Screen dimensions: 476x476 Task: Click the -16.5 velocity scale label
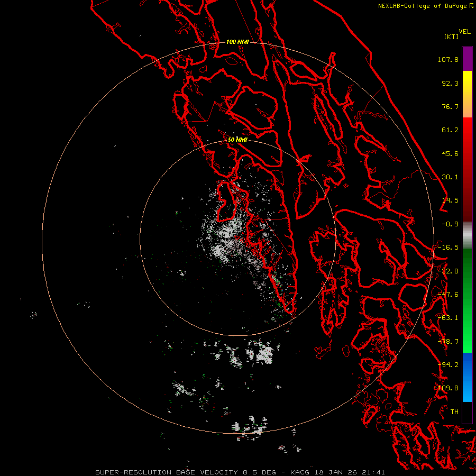click(x=448, y=248)
